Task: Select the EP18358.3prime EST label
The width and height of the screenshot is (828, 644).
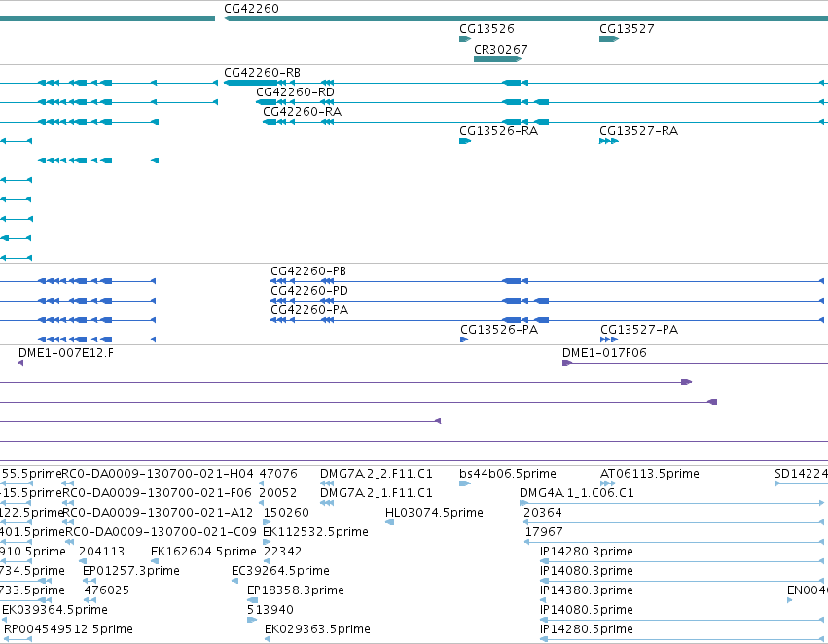Action: point(295,590)
